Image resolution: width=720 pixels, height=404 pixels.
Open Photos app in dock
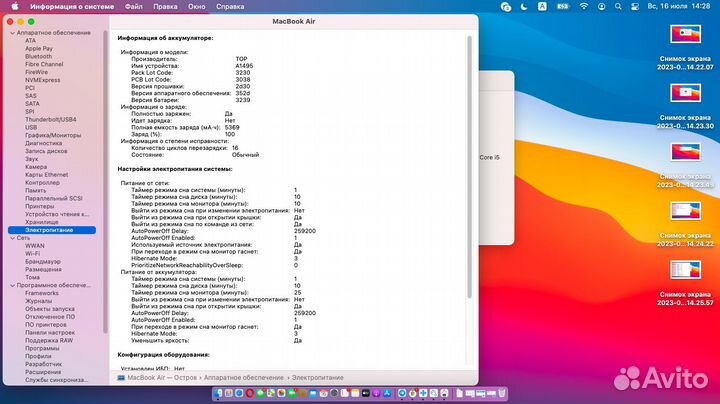click(281, 393)
